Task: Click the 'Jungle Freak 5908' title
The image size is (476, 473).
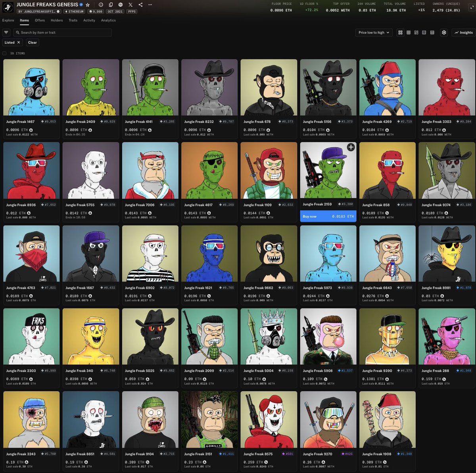Action: coord(318,371)
